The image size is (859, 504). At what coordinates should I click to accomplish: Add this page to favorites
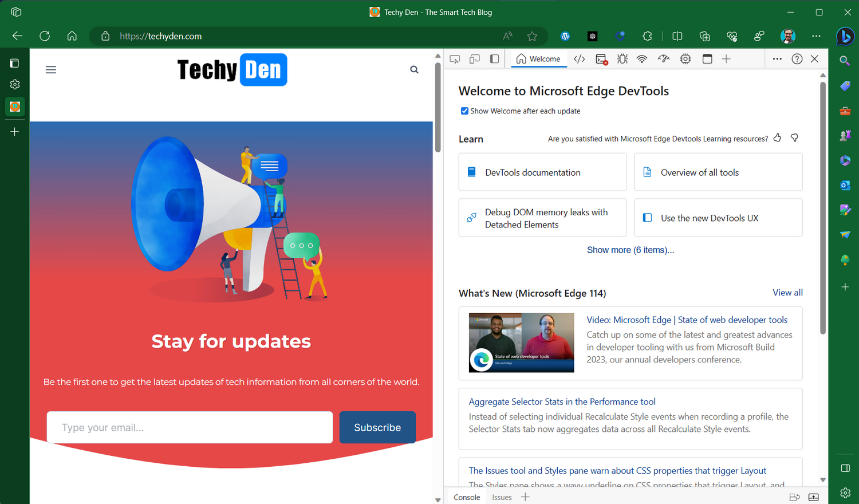[x=532, y=36]
